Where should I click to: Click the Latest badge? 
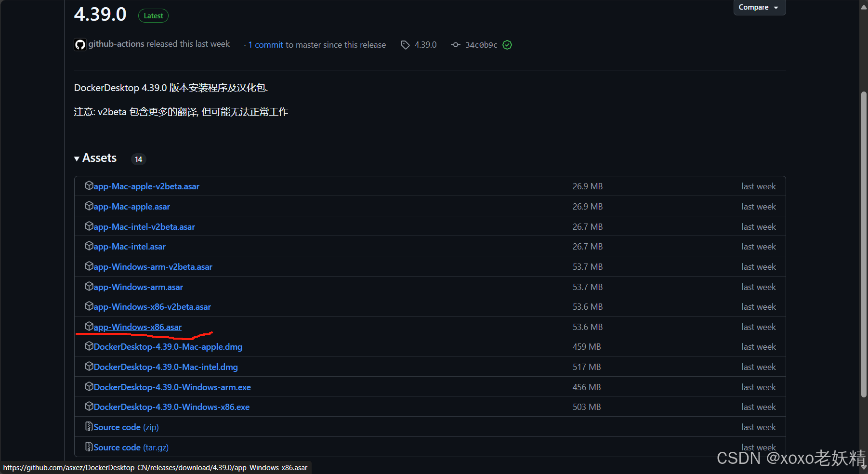coord(153,16)
